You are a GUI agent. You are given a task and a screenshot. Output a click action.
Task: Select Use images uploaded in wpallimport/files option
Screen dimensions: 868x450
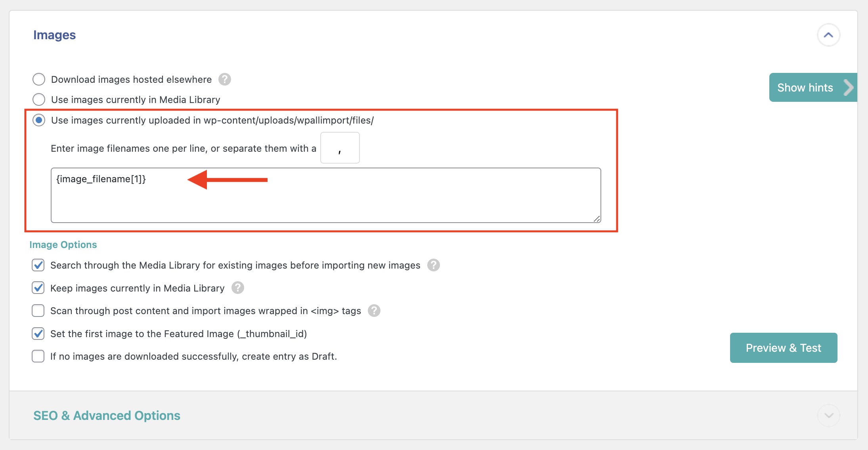pos(39,120)
